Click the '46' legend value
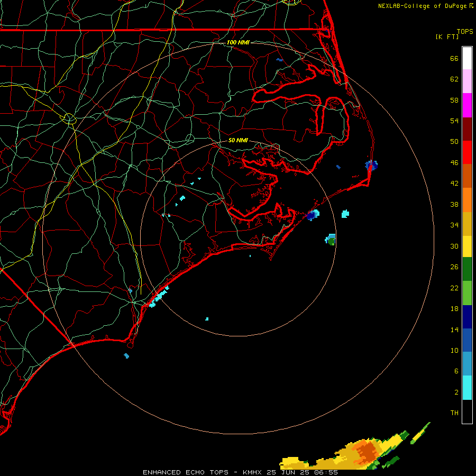Image resolution: width=476 pixels, height=476 pixels. (x=454, y=163)
